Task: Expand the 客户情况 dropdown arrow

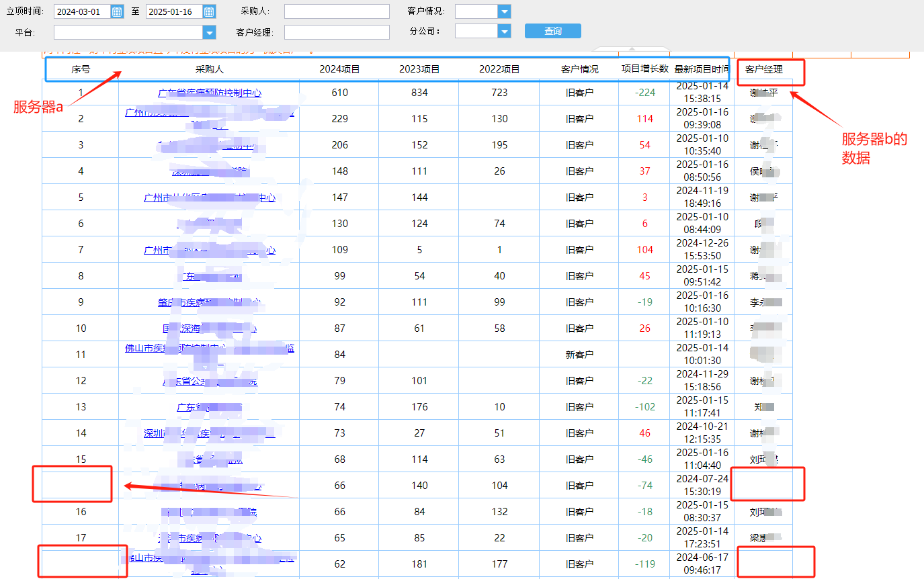Action: 505,11
